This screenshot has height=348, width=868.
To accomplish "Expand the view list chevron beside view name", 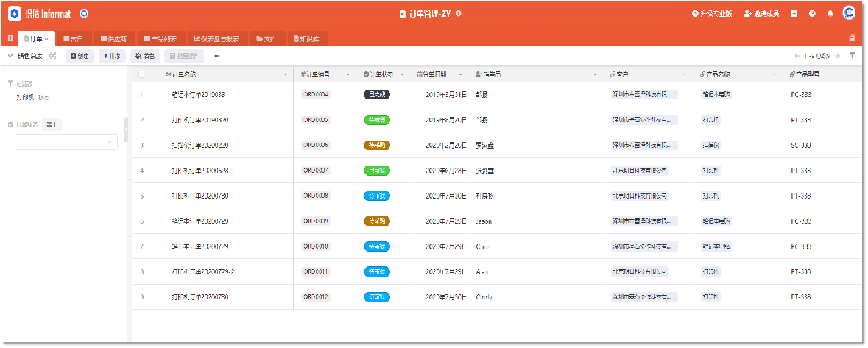I will point(10,56).
